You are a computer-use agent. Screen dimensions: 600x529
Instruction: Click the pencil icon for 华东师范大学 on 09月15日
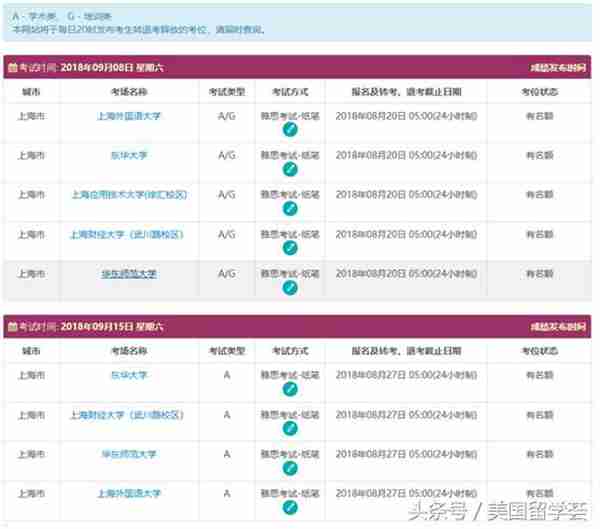pos(290,468)
